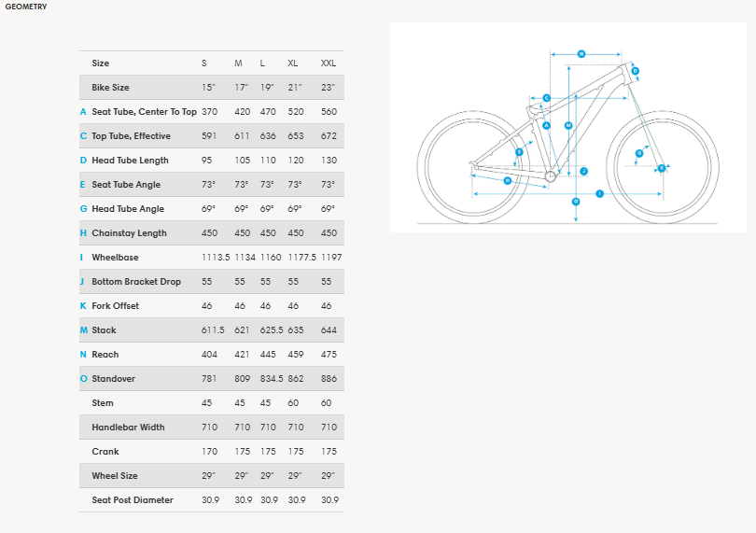Click the J bottom bracket drop marker
The image size is (756, 533).
583,172
